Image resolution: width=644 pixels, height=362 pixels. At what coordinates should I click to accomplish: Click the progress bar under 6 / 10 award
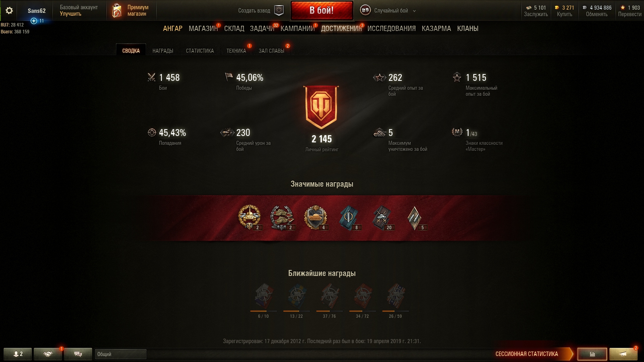click(x=263, y=311)
